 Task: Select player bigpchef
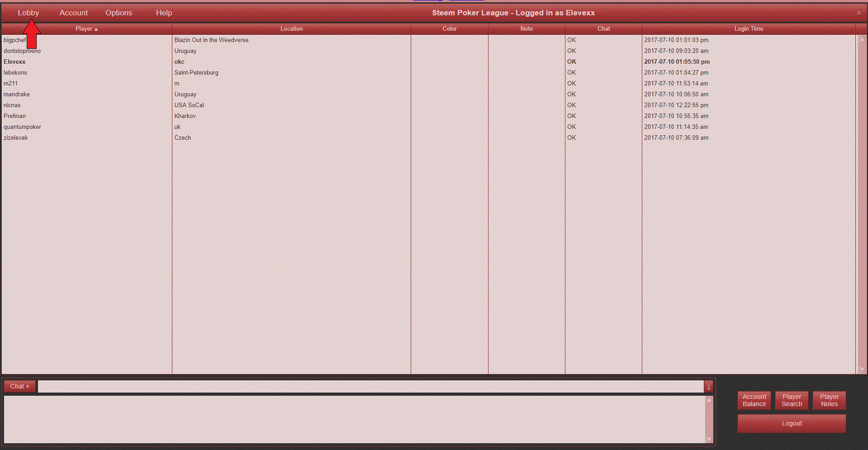[15, 40]
